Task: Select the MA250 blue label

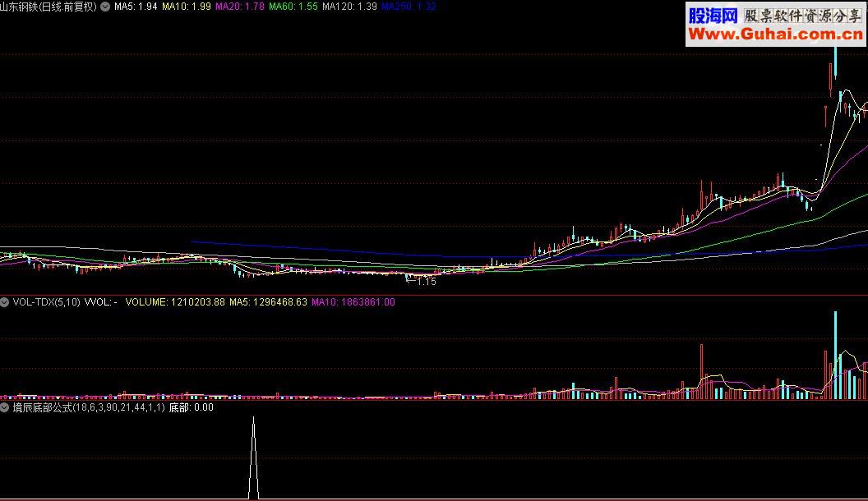Action: pos(409,7)
